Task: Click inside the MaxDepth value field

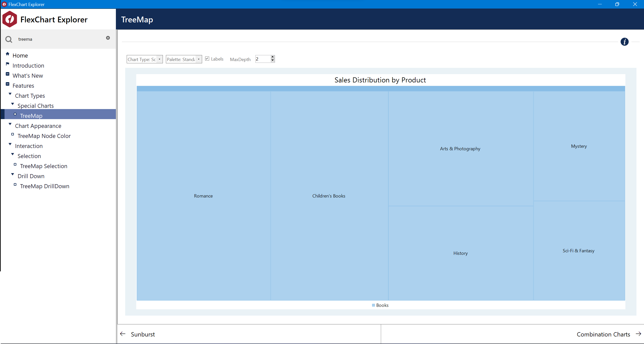Action: [x=263, y=59]
